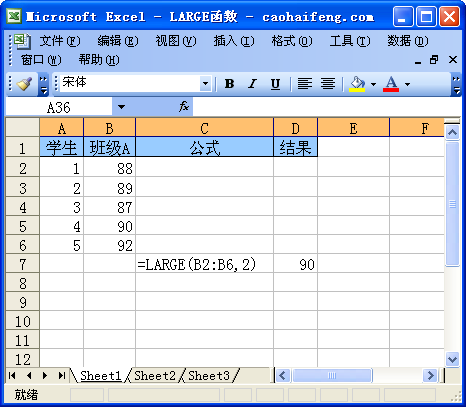
Task: Click into the formula bar input
Action: (326, 107)
